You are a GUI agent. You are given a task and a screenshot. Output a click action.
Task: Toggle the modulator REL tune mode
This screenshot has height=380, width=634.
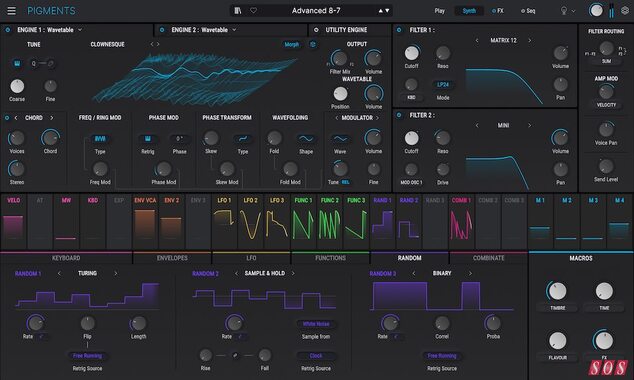click(346, 182)
